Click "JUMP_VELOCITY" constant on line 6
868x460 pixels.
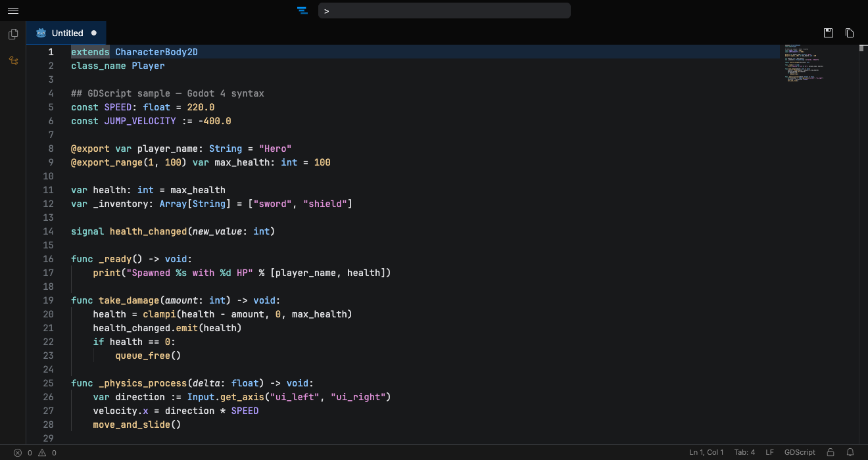pyautogui.click(x=140, y=121)
